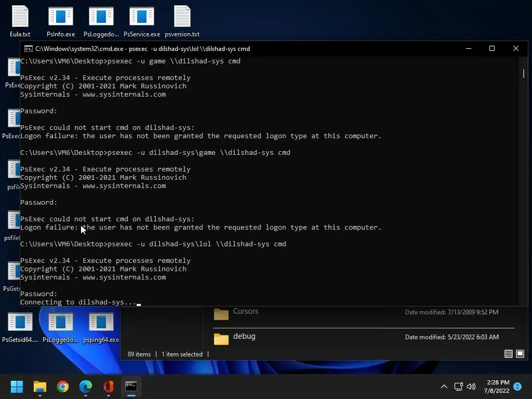
Task: Select the PsInfo.exe desktop icon
Action: (x=61, y=21)
